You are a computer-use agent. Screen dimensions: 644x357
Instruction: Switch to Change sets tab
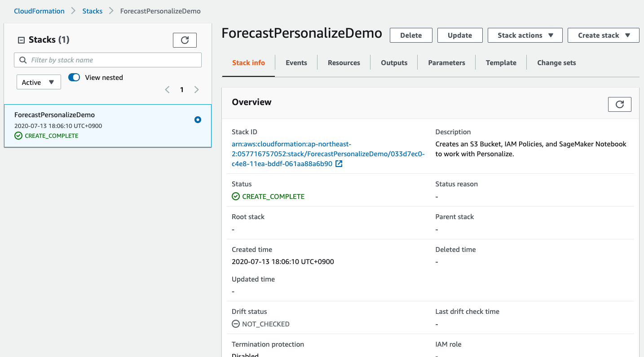pos(556,63)
